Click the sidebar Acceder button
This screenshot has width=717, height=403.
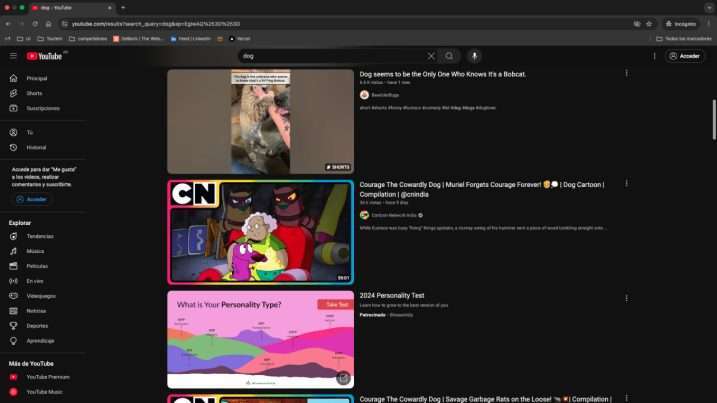coord(32,199)
